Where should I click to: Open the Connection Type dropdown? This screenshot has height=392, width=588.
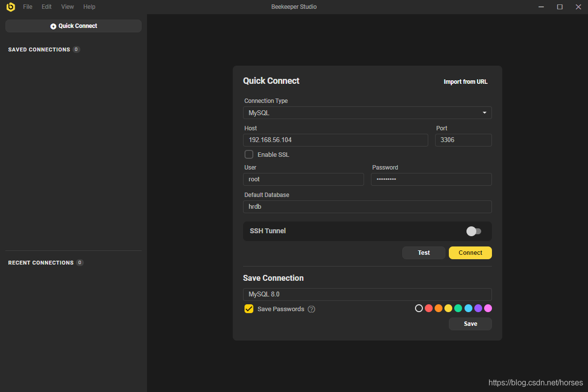tap(367, 113)
